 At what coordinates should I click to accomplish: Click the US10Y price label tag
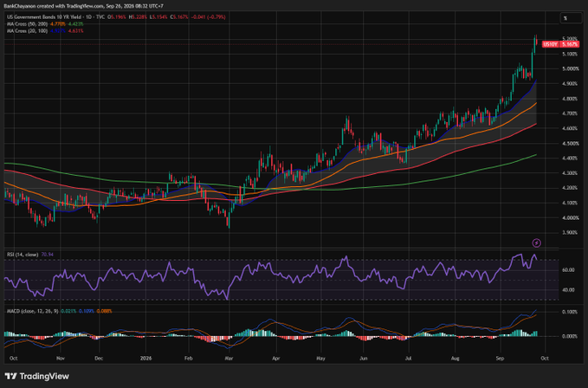click(550, 44)
